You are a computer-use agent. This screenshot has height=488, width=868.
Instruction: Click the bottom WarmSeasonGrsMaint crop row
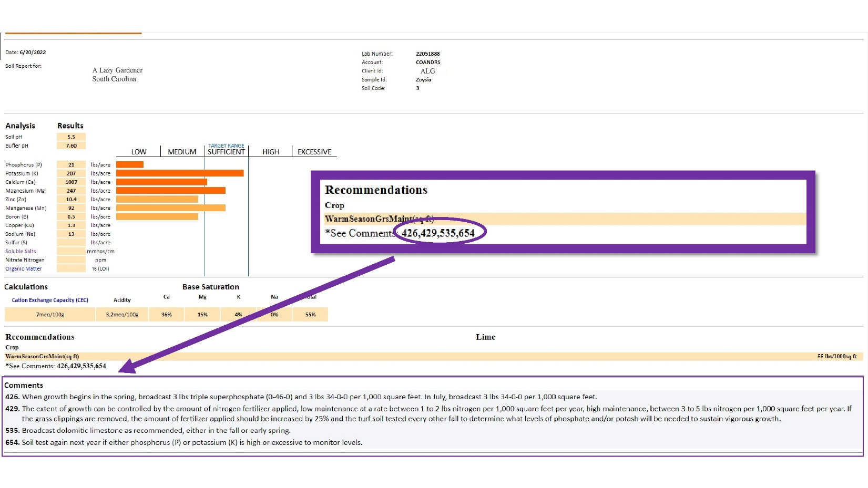(x=434, y=356)
